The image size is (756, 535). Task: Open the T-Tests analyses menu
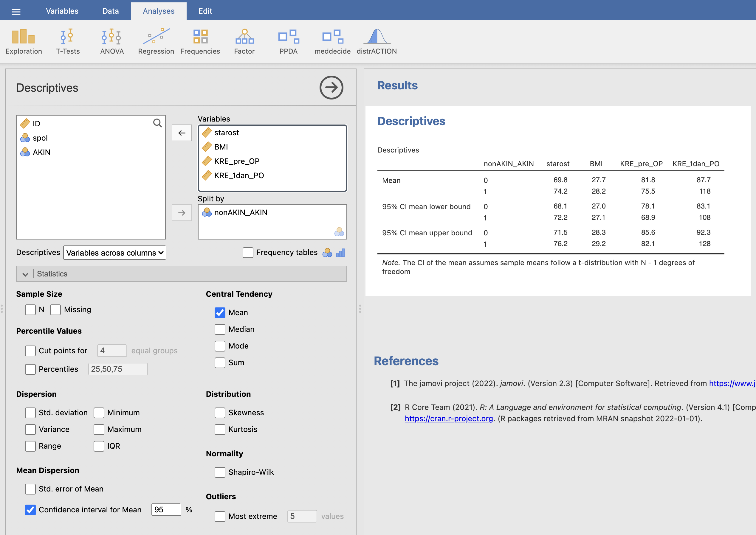click(68, 41)
